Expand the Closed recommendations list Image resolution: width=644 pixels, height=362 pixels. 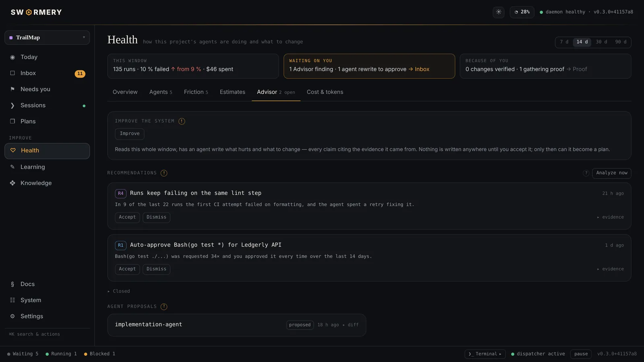click(119, 291)
